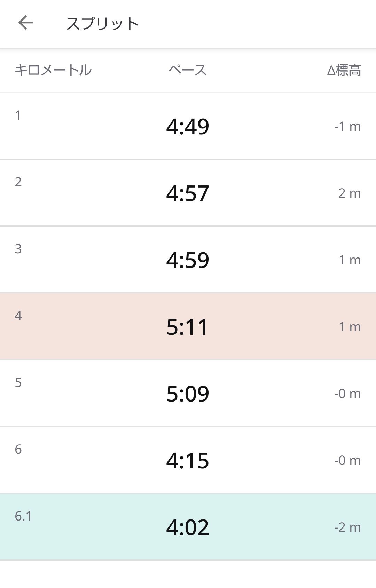Tap kilometer 6 row number

click(18, 449)
